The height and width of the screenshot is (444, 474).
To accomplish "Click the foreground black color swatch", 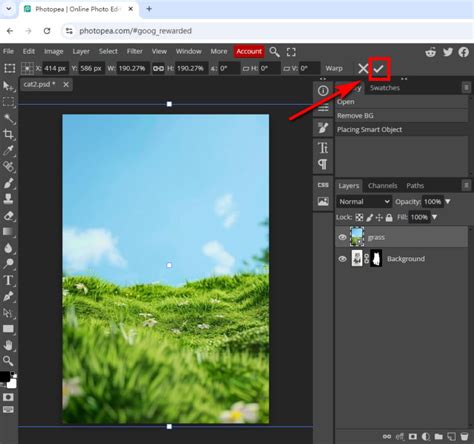I will tap(4, 377).
